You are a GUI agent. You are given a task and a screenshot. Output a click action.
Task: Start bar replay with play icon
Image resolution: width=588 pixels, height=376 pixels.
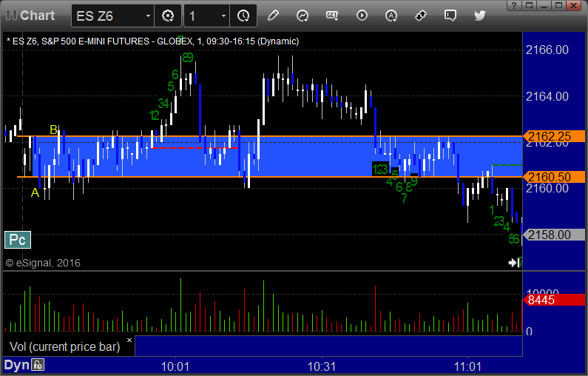[x=362, y=16]
